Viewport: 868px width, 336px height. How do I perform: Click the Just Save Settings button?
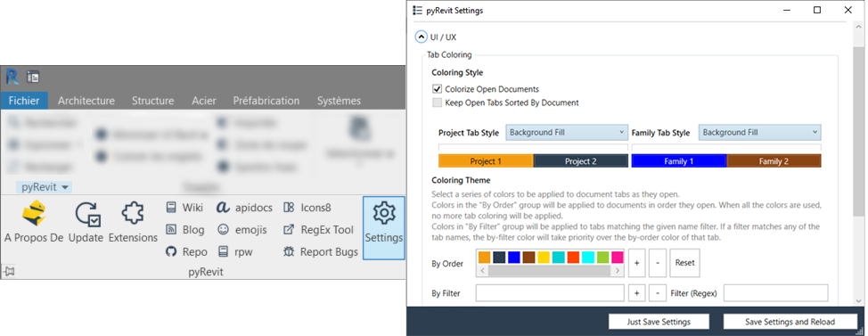tap(659, 322)
